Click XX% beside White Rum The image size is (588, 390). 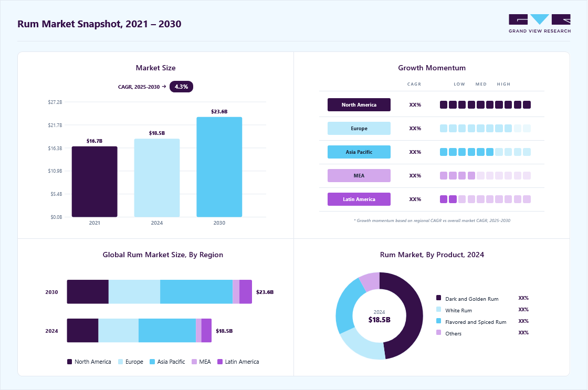[523, 310]
